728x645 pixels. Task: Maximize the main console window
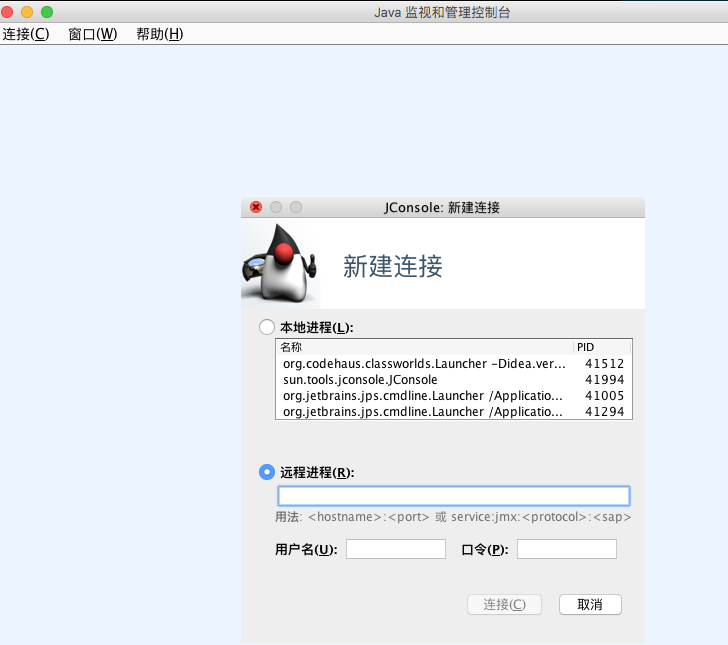pyautogui.click(x=47, y=12)
